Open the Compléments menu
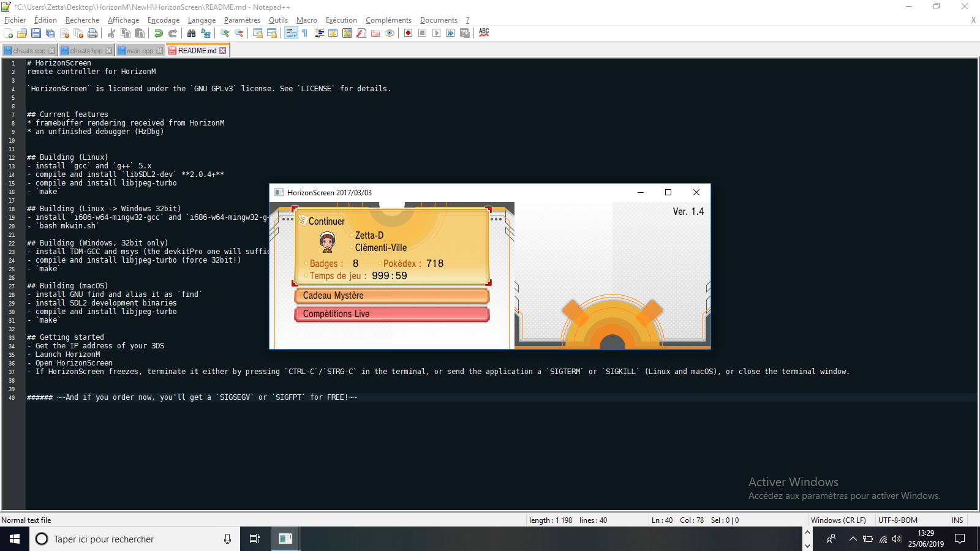This screenshot has width=980, height=551. tap(389, 20)
